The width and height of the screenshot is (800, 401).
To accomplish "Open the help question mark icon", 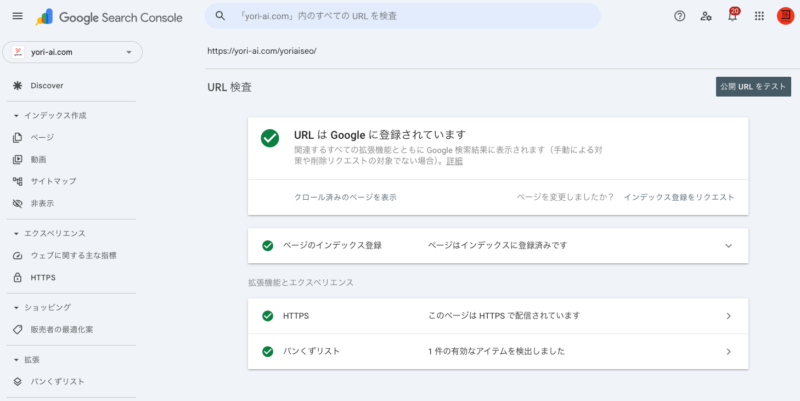I will coord(680,16).
